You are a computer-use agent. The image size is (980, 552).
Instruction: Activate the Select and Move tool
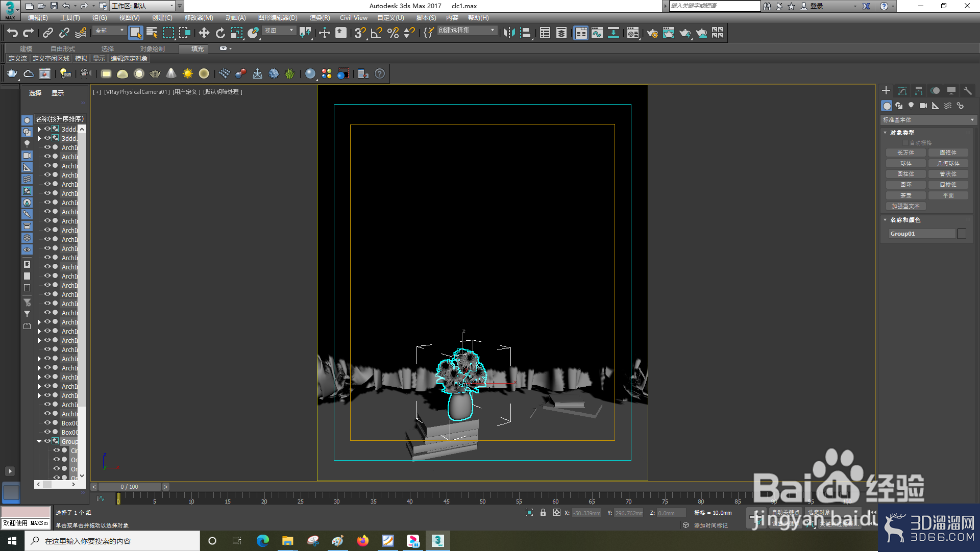[x=204, y=33]
